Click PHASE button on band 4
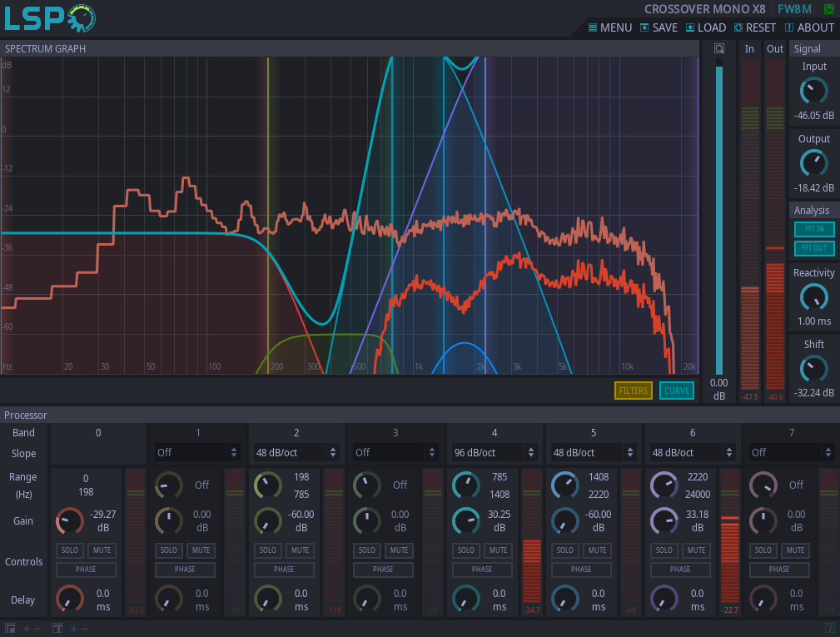Viewport: 840px width, 637px height. [x=482, y=570]
